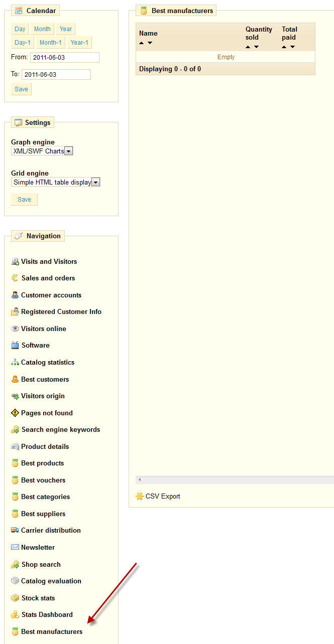Screen dimensions: 334x644
Task: View Newsletter statistics
Action: point(38,547)
